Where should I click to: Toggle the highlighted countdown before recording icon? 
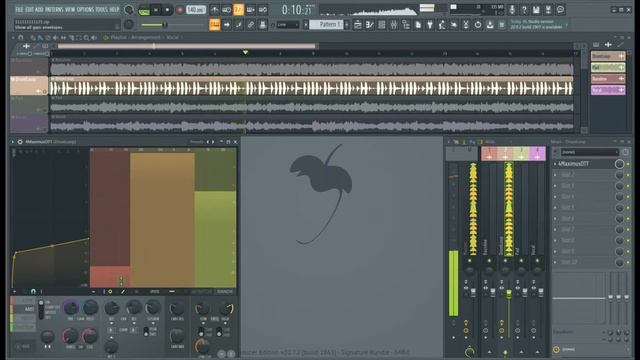pyautogui.click(x=238, y=9)
